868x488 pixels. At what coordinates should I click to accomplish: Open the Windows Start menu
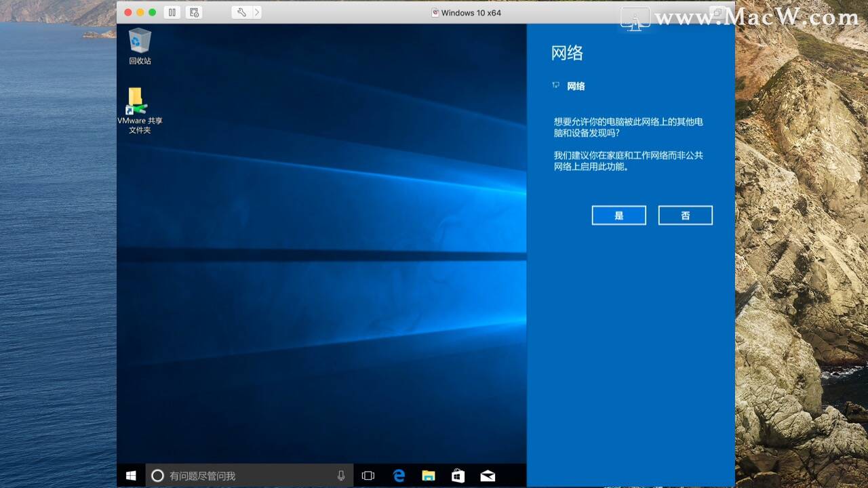(131, 476)
